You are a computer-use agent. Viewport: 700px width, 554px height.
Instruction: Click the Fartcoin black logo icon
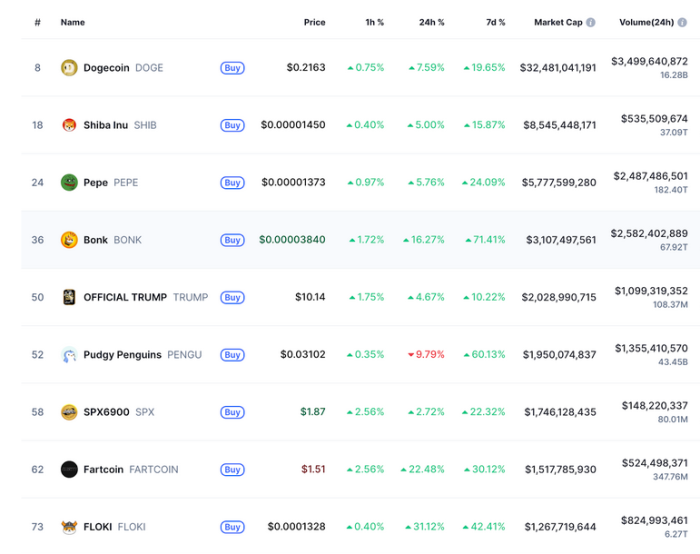[69, 469]
